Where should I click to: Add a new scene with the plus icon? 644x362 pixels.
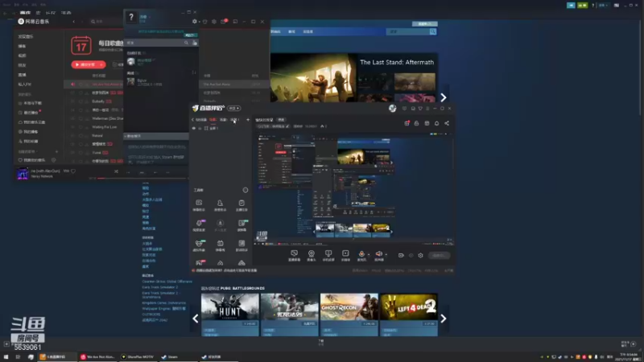[x=248, y=120]
